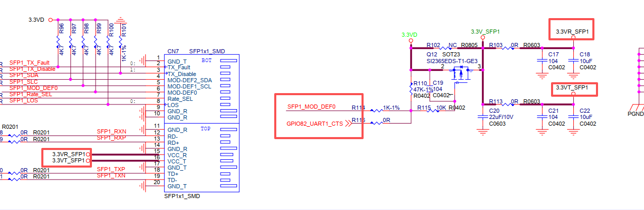Image resolution: width=644 pixels, height=210 pixels.
Task: Click the ground symbol above R101
Action: point(121,22)
